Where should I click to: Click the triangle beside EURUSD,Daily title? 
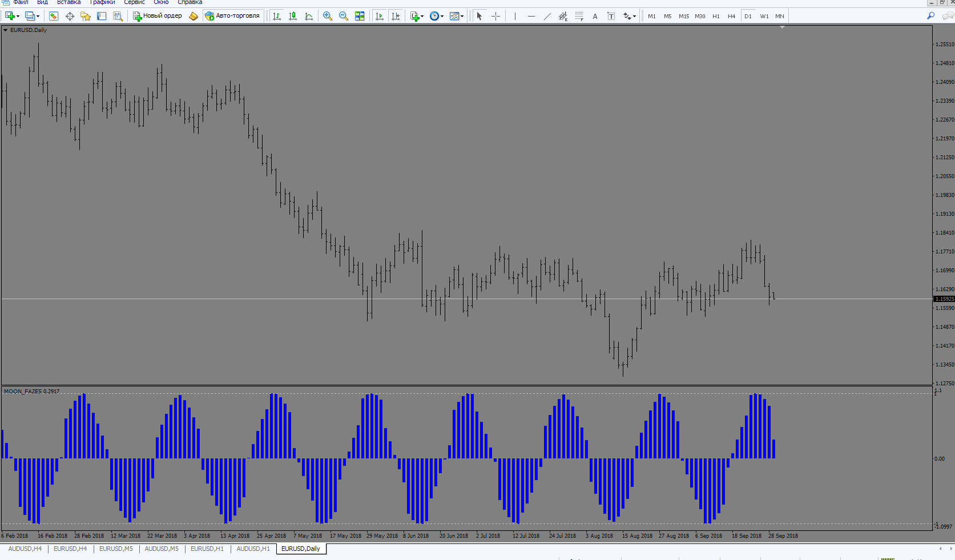pyautogui.click(x=6, y=30)
